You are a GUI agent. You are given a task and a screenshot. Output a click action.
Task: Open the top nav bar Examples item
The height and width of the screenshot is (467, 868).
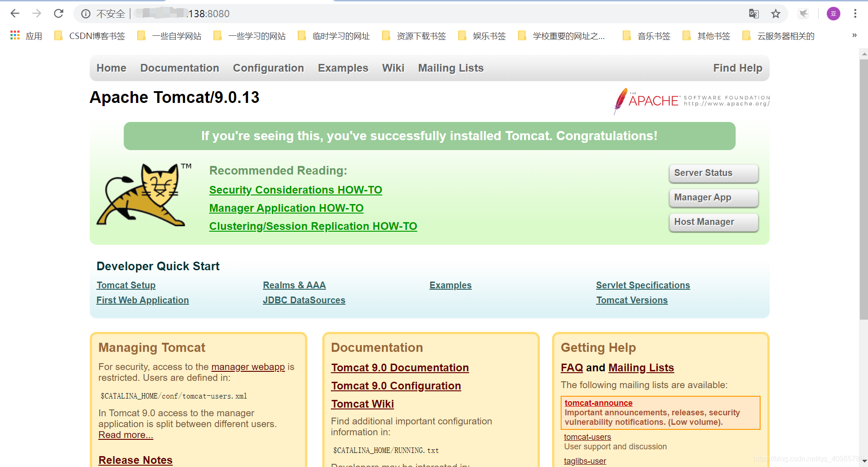coord(343,68)
